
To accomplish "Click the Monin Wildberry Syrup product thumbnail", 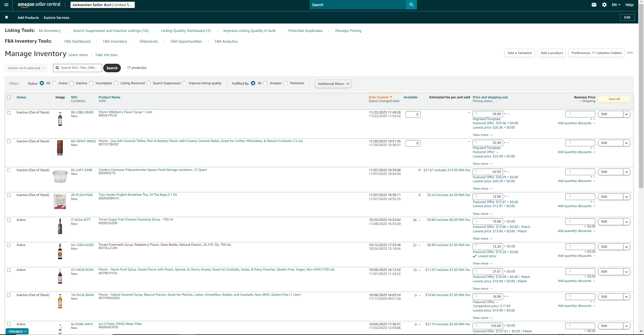I will point(60,119).
